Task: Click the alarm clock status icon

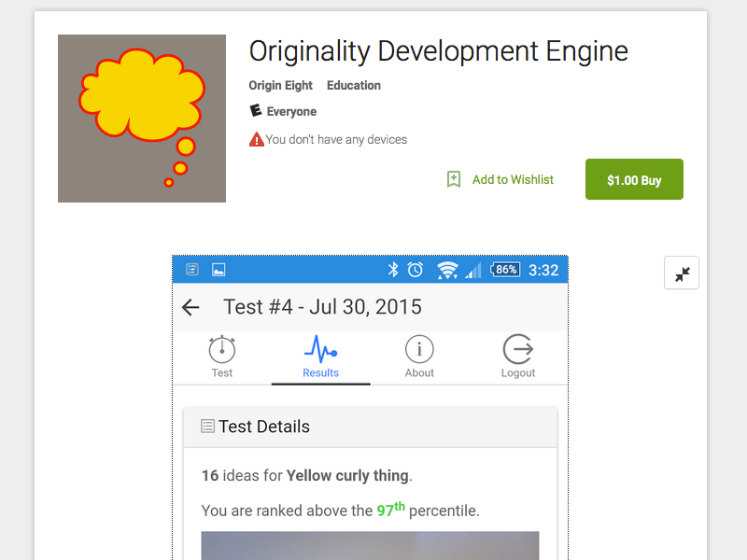Action: (x=415, y=270)
